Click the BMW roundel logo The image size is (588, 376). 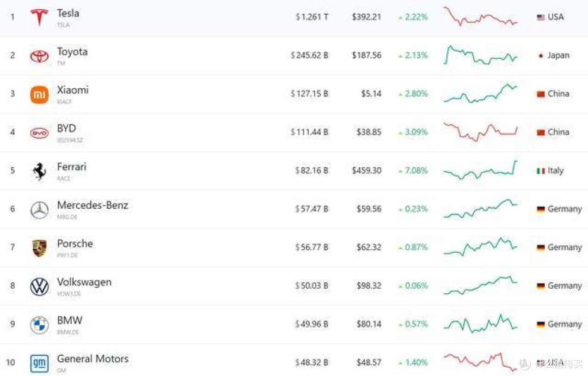39,325
